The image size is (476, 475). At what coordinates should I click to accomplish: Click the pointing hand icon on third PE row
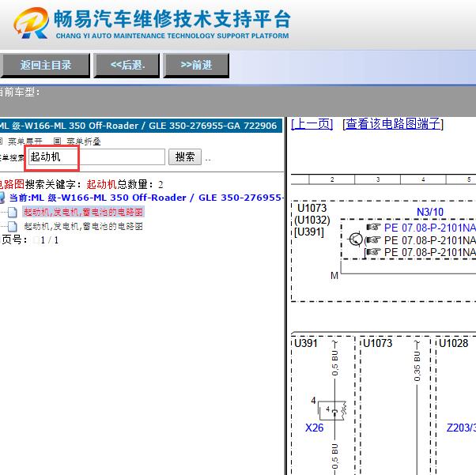click(373, 252)
